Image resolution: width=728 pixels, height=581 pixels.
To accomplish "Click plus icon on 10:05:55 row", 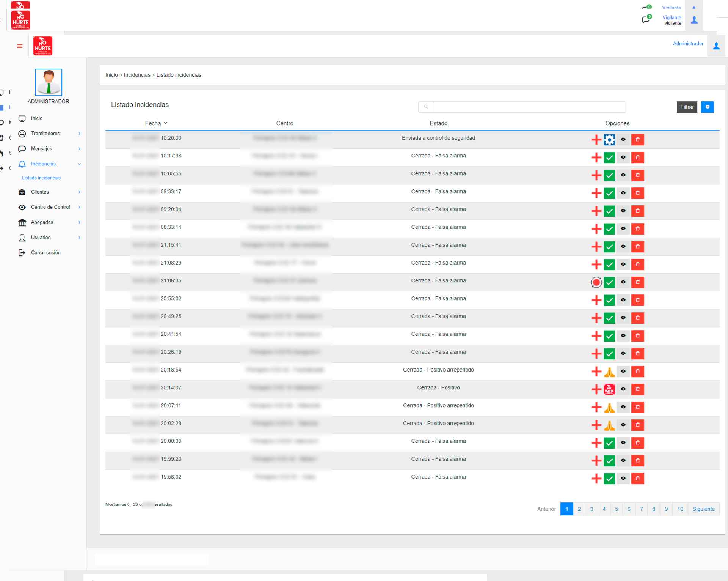I will [x=596, y=175].
